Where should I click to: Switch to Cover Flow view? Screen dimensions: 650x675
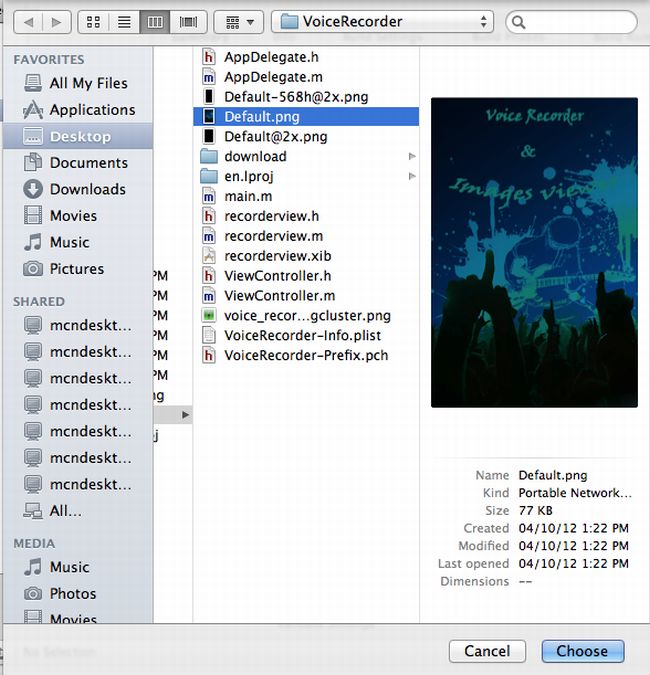[x=189, y=22]
